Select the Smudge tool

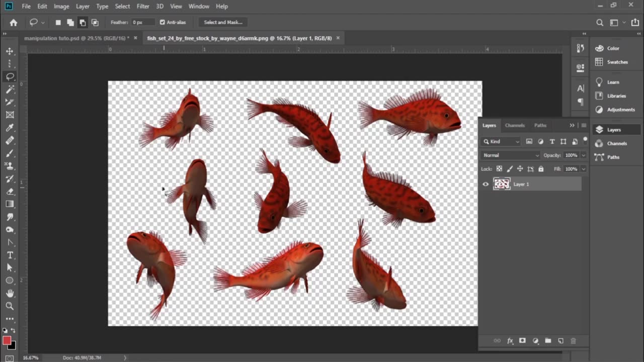coord(10,217)
